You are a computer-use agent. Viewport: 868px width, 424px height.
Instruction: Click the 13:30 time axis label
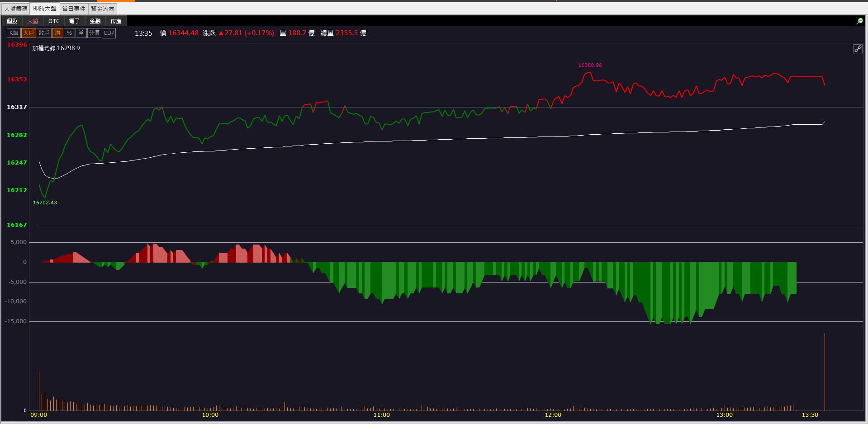(810, 415)
